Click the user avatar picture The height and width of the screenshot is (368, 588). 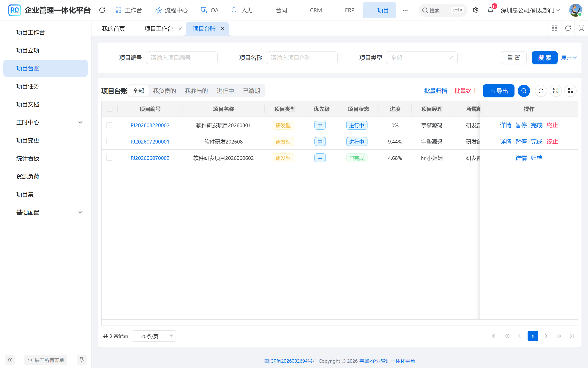pyautogui.click(x=576, y=10)
